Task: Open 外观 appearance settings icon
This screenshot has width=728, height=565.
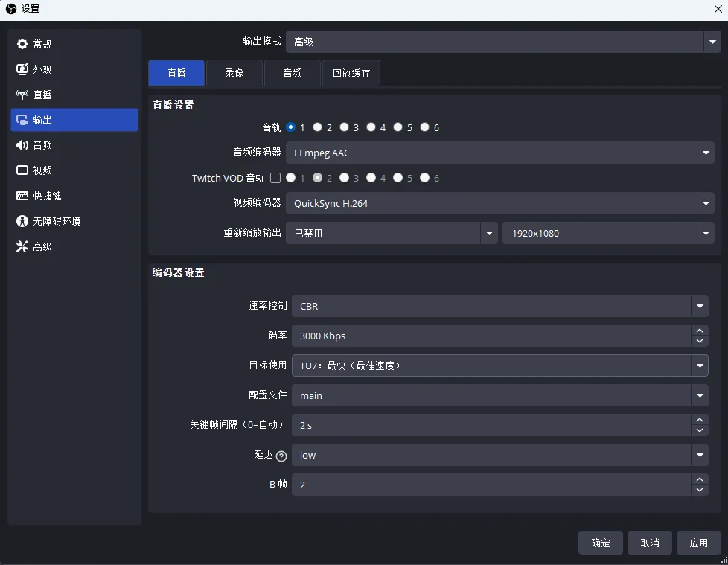Action: click(x=22, y=70)
